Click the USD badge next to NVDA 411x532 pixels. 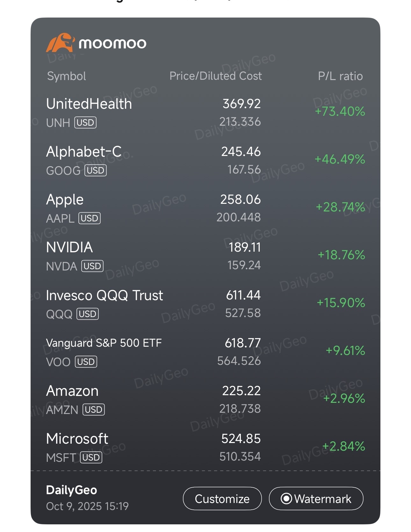[x=92, y=266]
